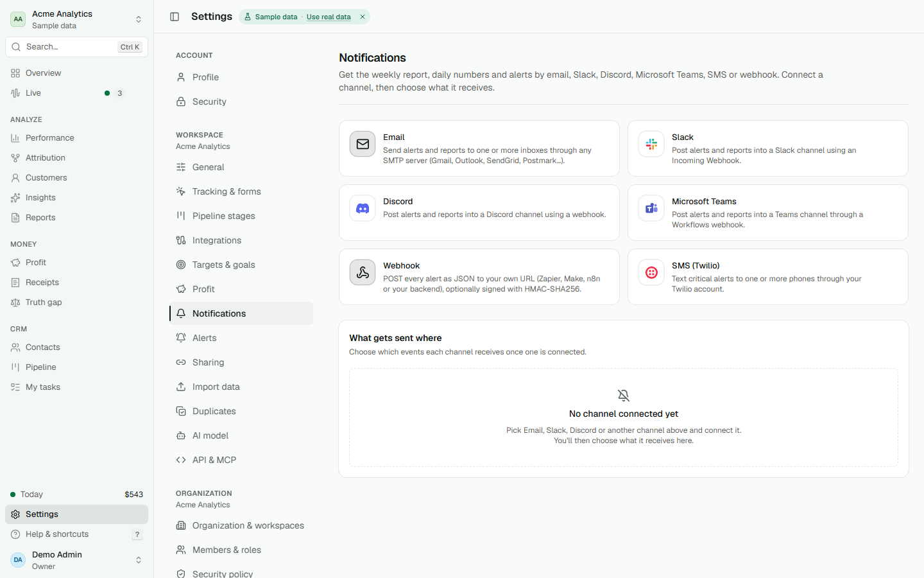Screen dimensions: 924x578
Task: Open Targets & goals target icon
Action: coord(181,265)
